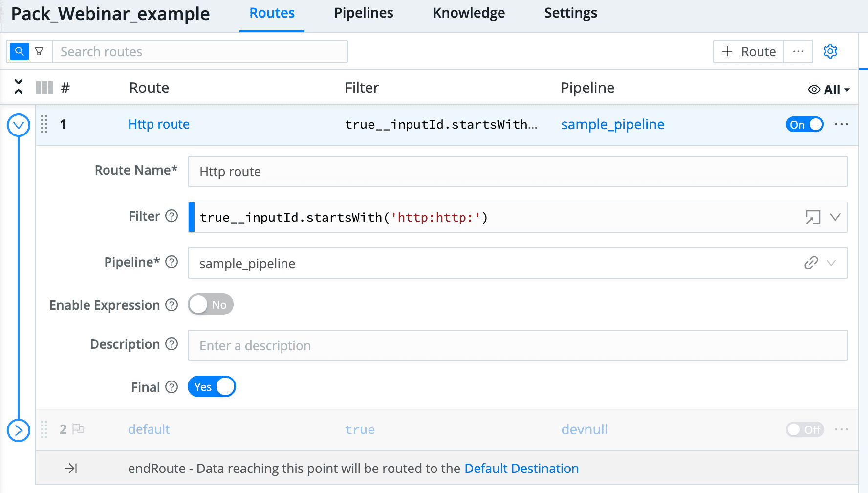
Task: Expand the Filter expression editor icon
Action: click(813, 217)
